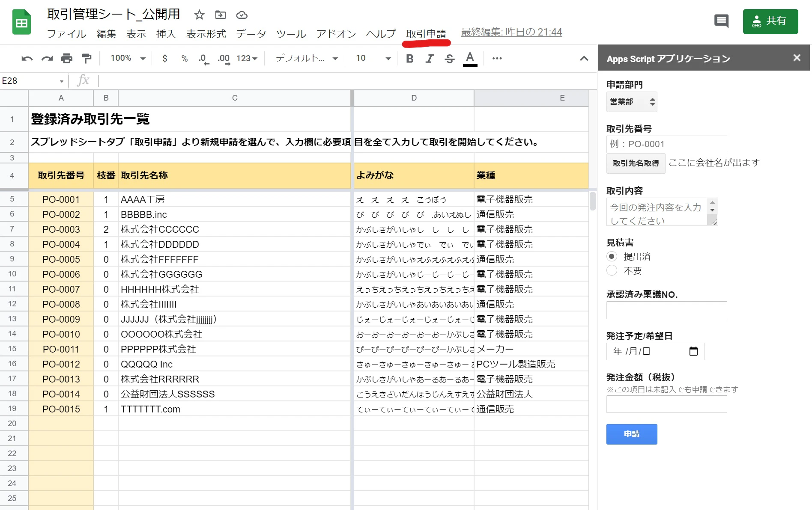Show more toolbar options
Image resolution: width=812 pixels, height=510 pixels.
497,58
